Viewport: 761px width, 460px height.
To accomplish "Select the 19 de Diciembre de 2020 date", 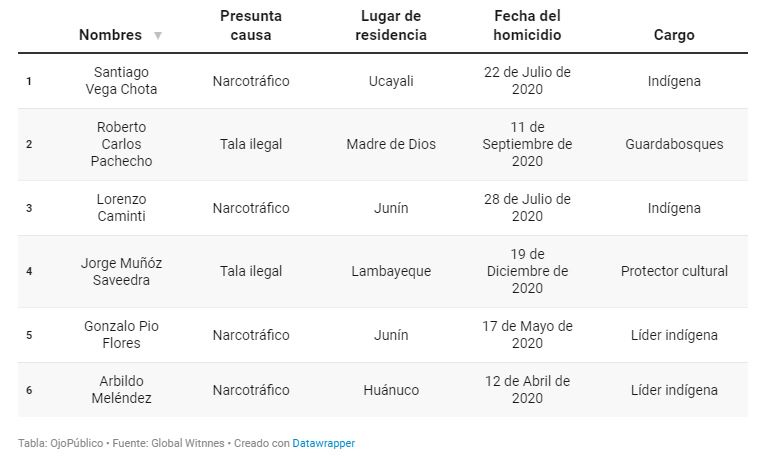I will point(527,271).
